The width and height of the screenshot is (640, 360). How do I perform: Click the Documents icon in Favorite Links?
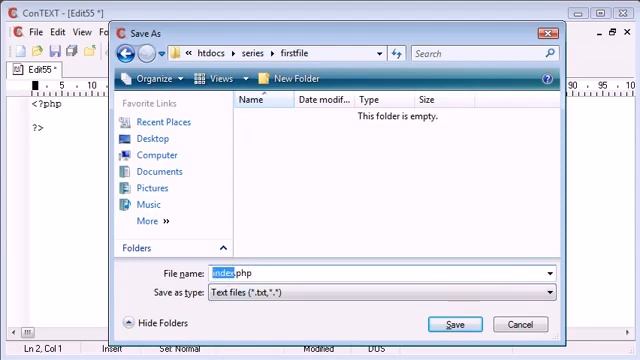click(125, 172)
